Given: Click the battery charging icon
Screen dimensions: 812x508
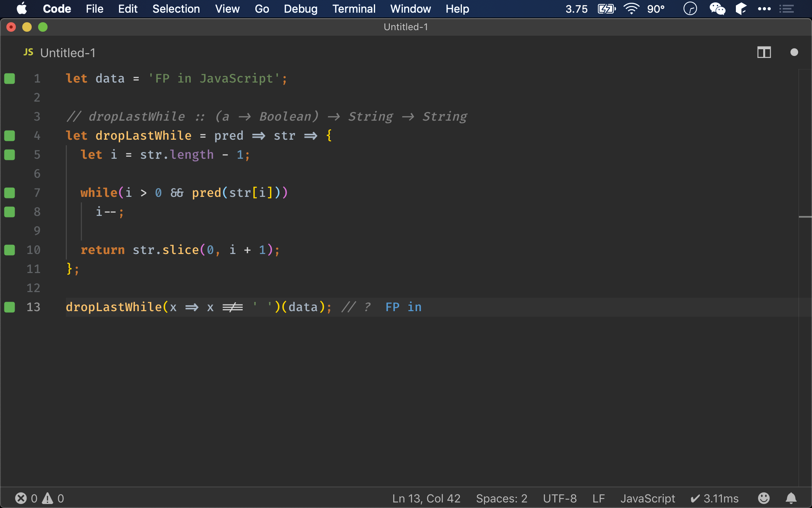Looking at the screenshot, I should coord(607,9).
